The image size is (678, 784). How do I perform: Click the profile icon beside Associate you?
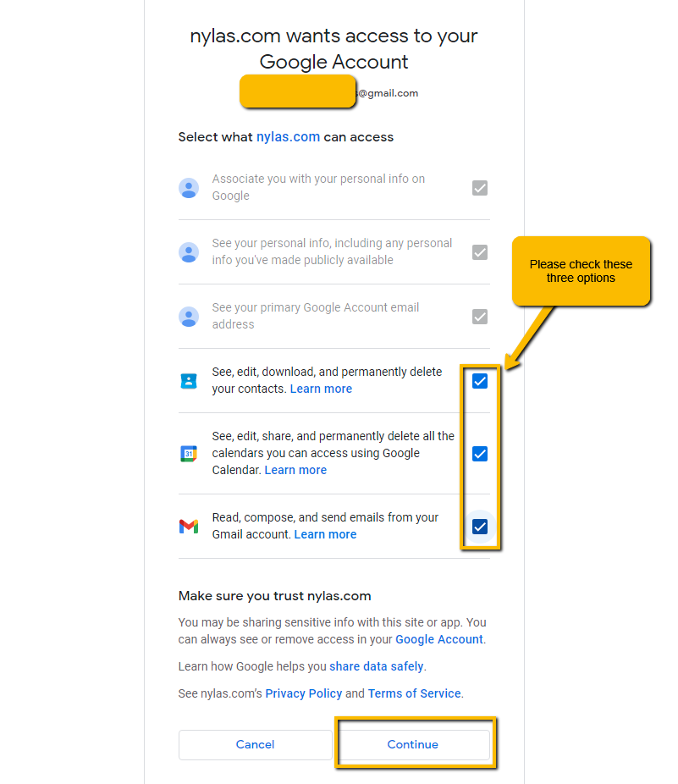[189, 188]
